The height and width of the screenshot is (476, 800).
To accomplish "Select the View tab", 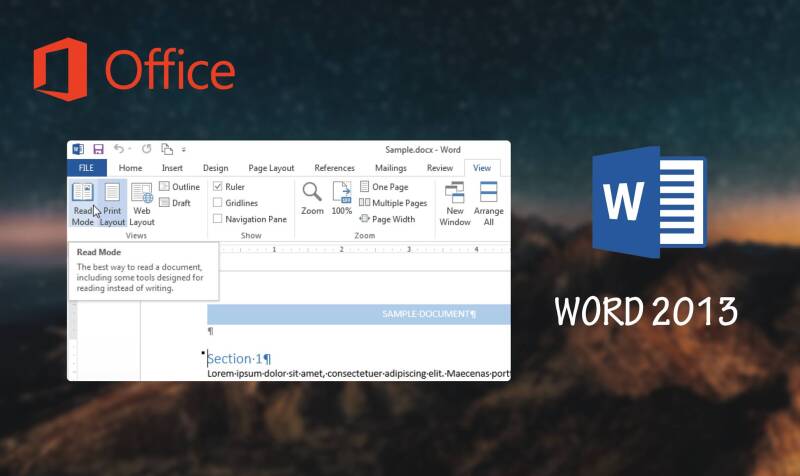I will pos(482,168).
